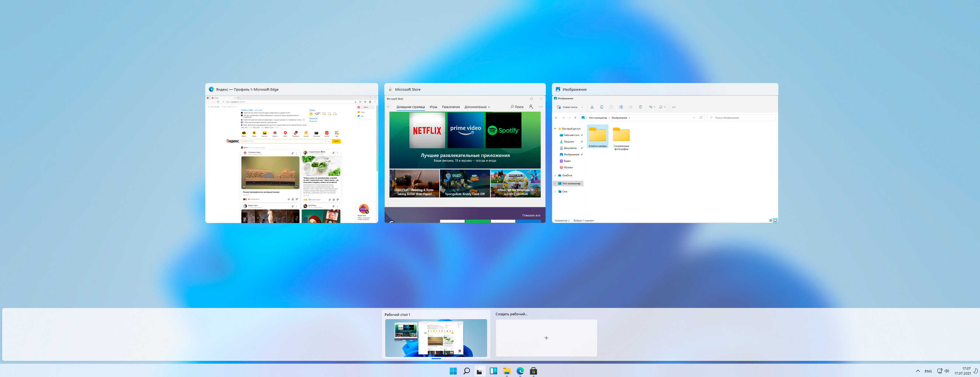Open Microsoft Edge from the taskbar
The image size is (980, 377).
pos(520,371)
